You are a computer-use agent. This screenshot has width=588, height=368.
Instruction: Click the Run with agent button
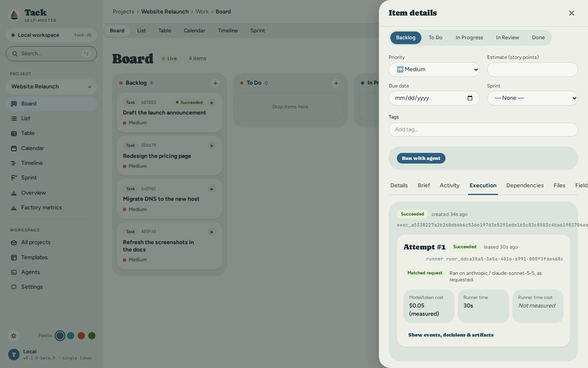pos(421,158)
